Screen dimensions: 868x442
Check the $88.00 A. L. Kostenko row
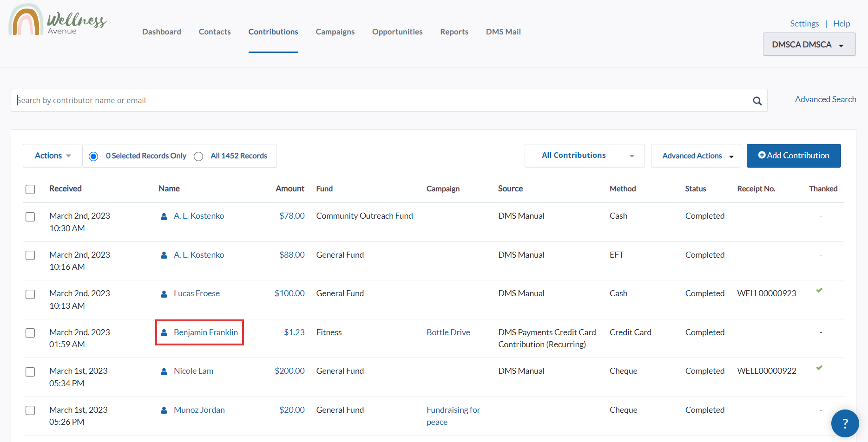(x=30, y=255)
